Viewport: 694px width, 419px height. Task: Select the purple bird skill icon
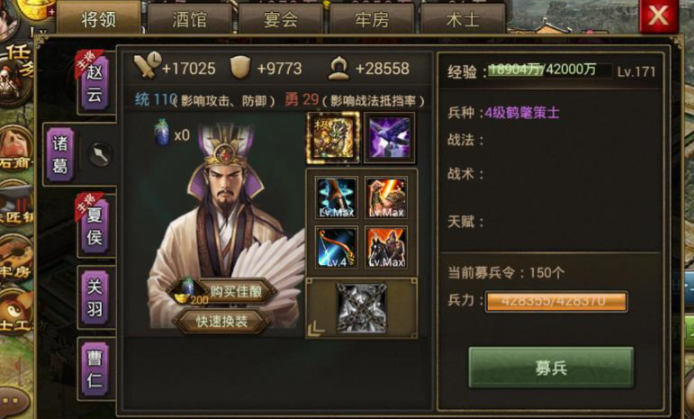[x=389, y=138]
